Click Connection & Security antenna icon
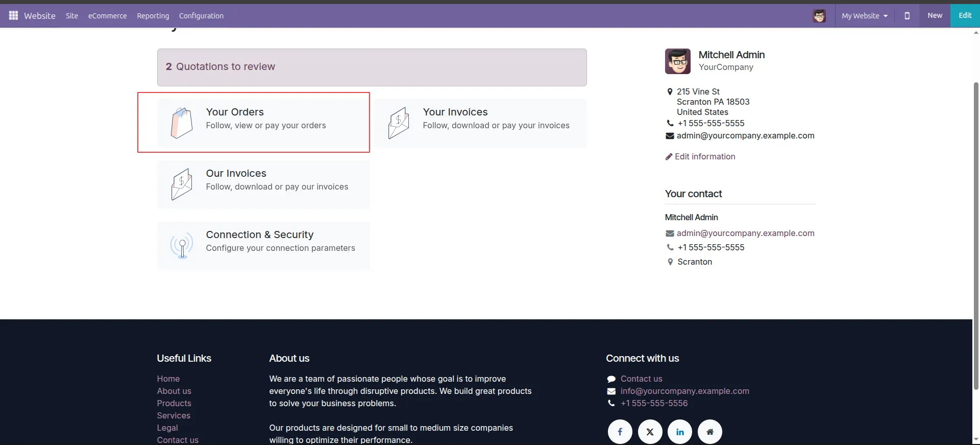 click(182, 246)
